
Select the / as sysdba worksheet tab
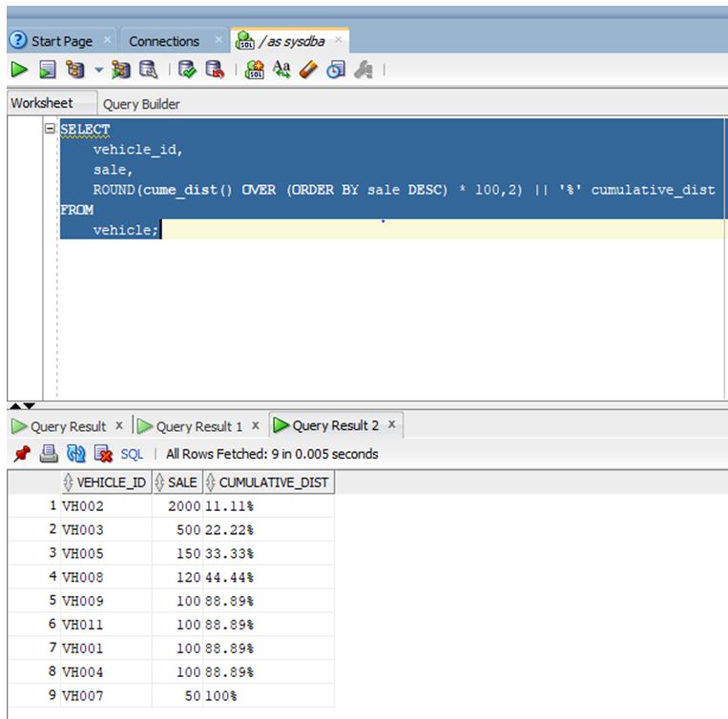pos(292,41)
